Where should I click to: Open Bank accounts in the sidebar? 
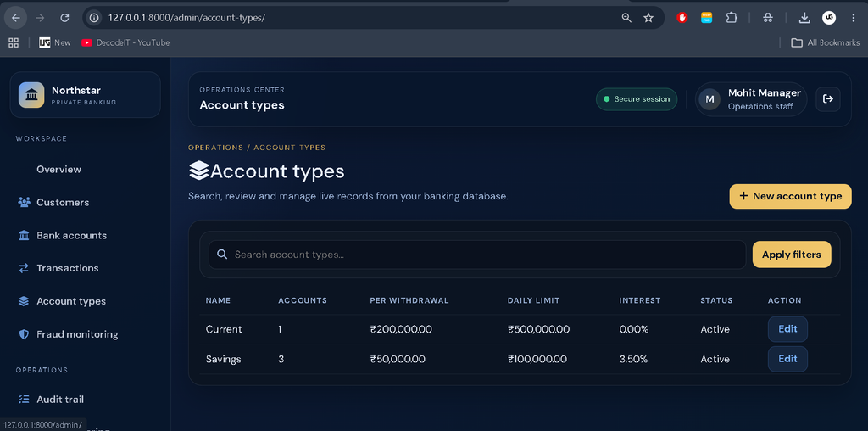71,236
